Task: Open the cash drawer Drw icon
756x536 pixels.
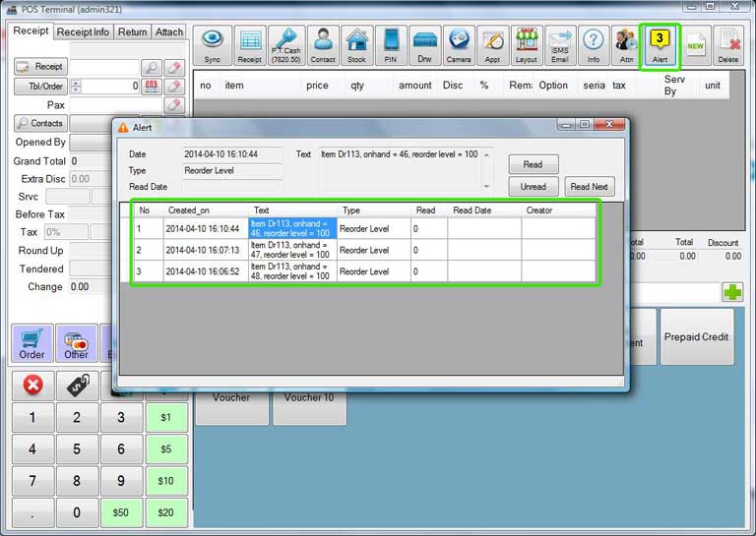Action: [424, 45]
